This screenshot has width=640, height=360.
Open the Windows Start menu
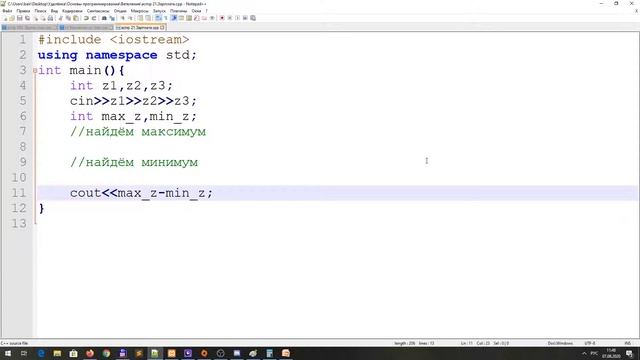pyautogui.click(x=7, y=353)
